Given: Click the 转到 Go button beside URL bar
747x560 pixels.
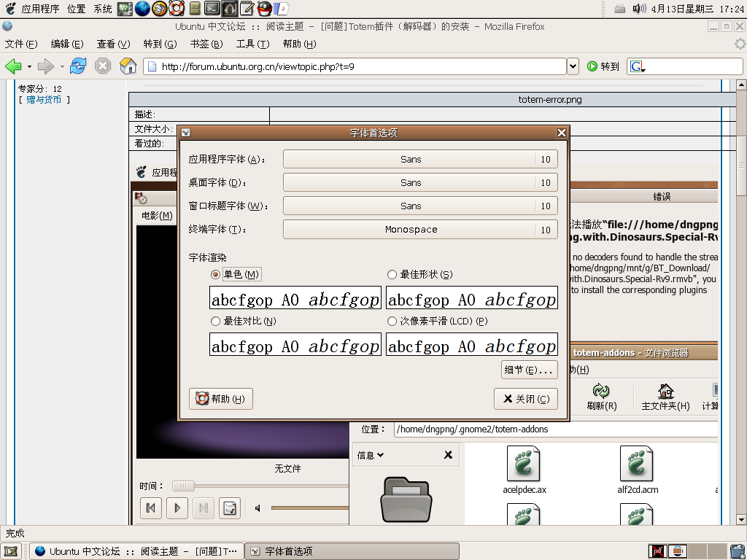Looking at the screenshot, I should coord(603,66).
